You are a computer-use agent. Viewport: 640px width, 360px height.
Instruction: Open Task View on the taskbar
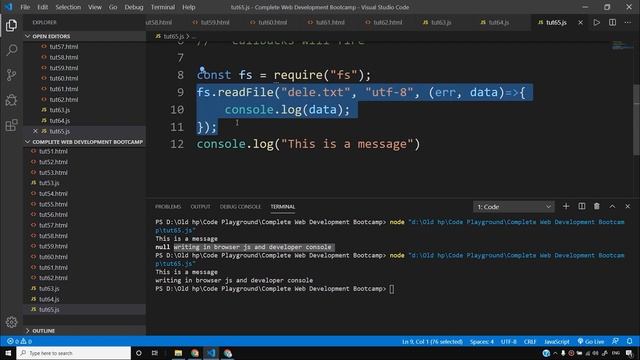[x=155, y=353]
